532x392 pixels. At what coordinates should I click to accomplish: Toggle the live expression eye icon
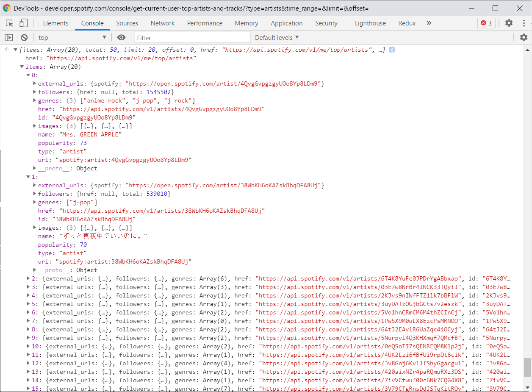(121, 38)
